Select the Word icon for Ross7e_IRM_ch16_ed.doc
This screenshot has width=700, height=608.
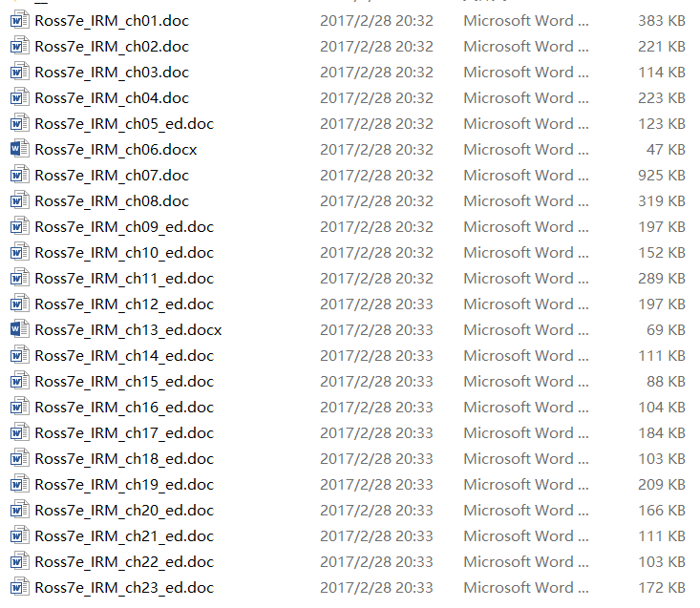click(x=20, y=408)
